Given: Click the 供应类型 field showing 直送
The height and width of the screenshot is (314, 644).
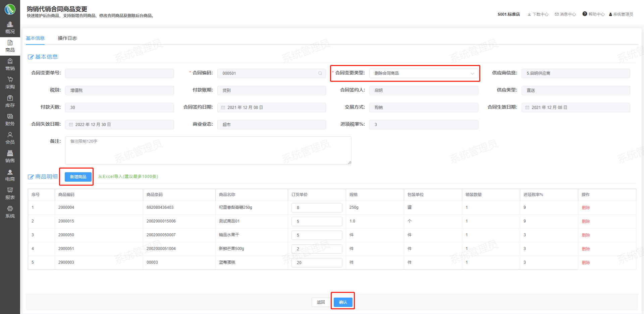Looking at the screenshot, I should [576, 90].
